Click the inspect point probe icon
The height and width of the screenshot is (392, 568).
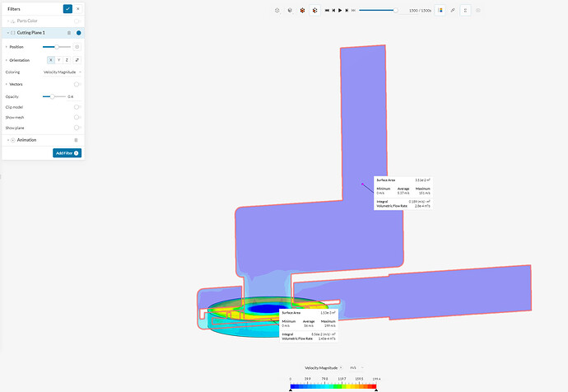click(x=453, y=11)
